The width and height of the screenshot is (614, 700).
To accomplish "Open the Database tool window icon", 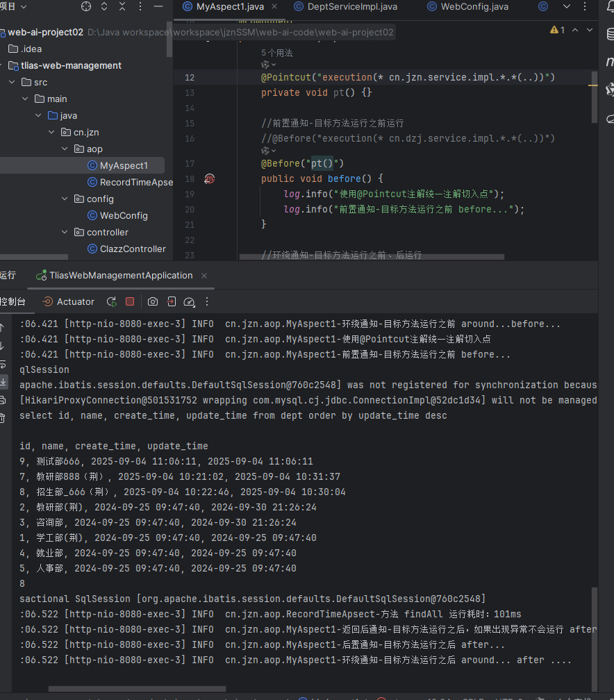I will [610, 34].
